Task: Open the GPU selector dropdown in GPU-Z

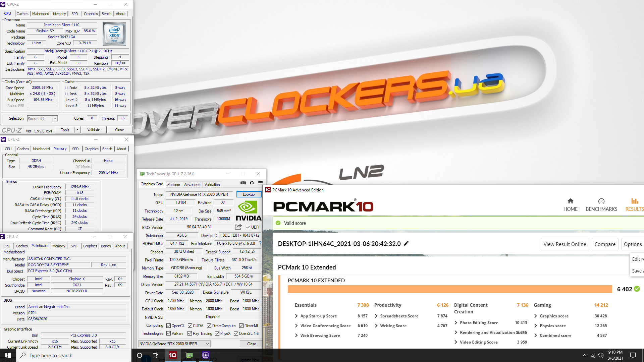Action: tap(174, 344)
